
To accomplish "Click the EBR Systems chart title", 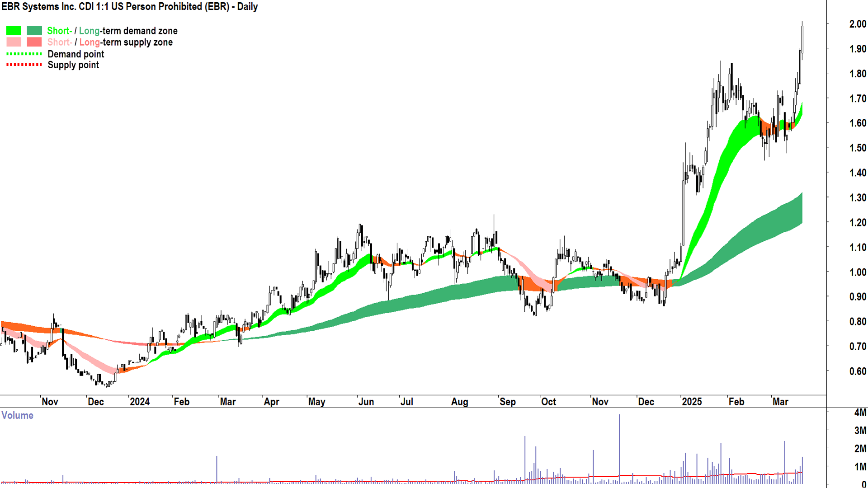I will (x=129, y=7).
